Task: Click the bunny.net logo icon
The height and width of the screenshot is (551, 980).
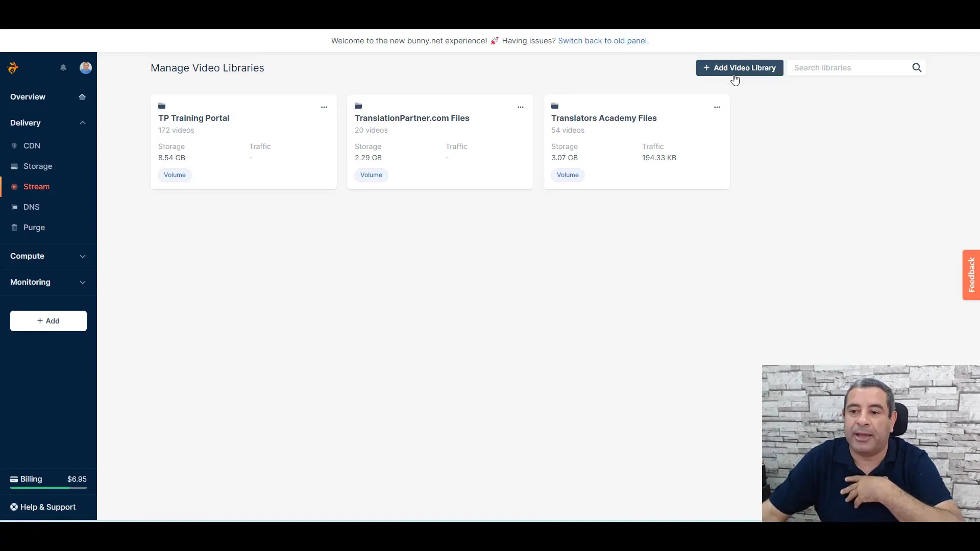Action: tap(13, 67)
